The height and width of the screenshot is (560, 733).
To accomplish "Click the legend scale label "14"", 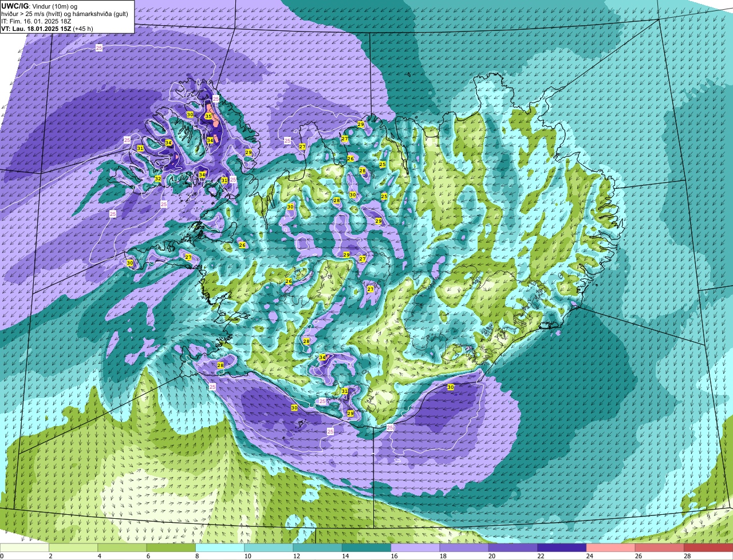I will (345, 556).
